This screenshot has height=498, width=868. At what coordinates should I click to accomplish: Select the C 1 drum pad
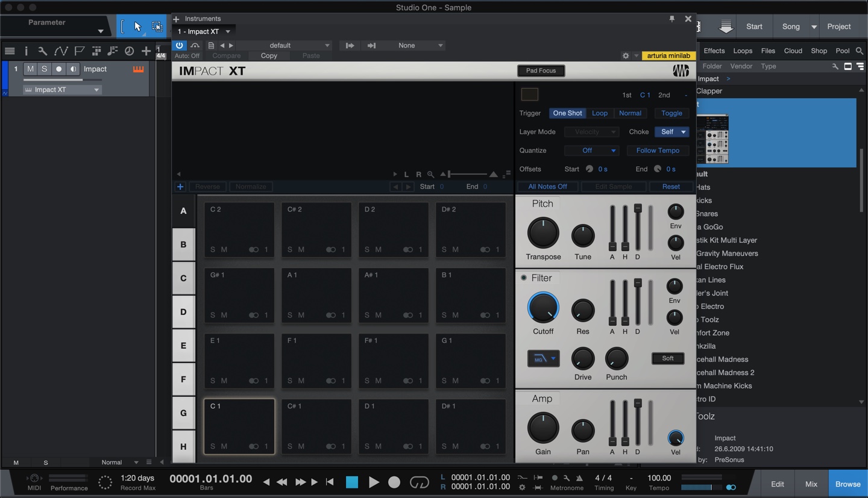(239, 426)
